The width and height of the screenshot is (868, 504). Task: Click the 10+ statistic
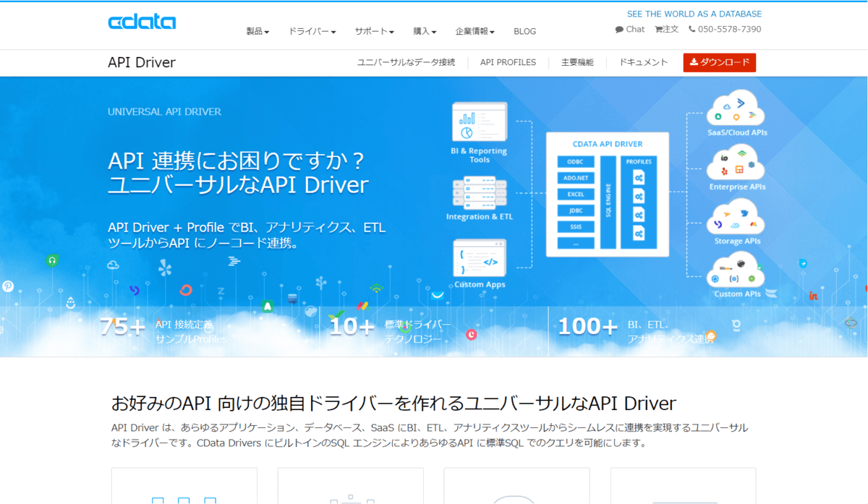352,327
